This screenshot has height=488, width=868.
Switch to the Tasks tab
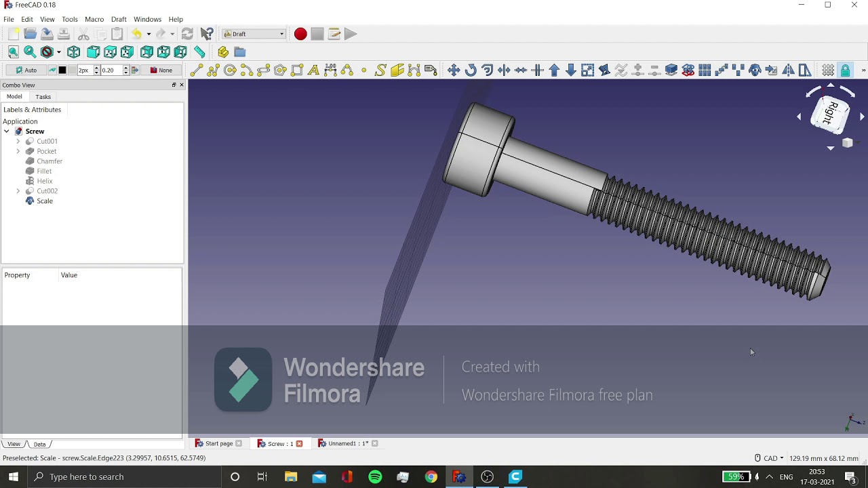43,97
